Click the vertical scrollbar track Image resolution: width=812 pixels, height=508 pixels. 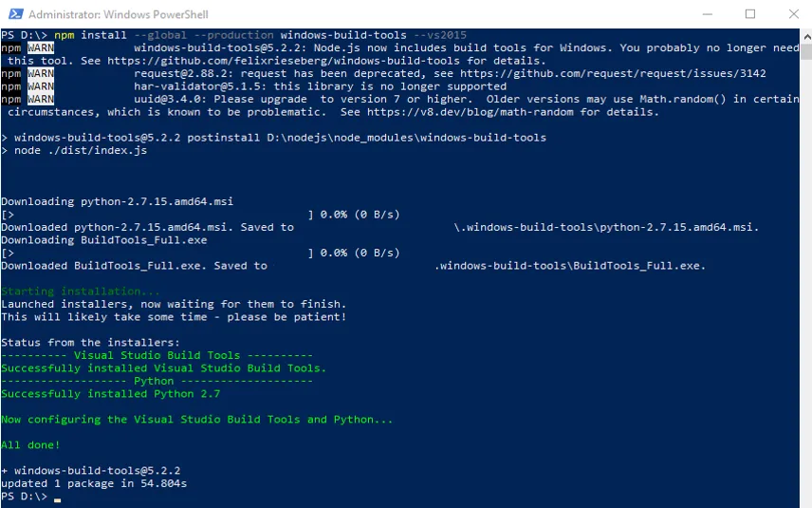[805, 285]
